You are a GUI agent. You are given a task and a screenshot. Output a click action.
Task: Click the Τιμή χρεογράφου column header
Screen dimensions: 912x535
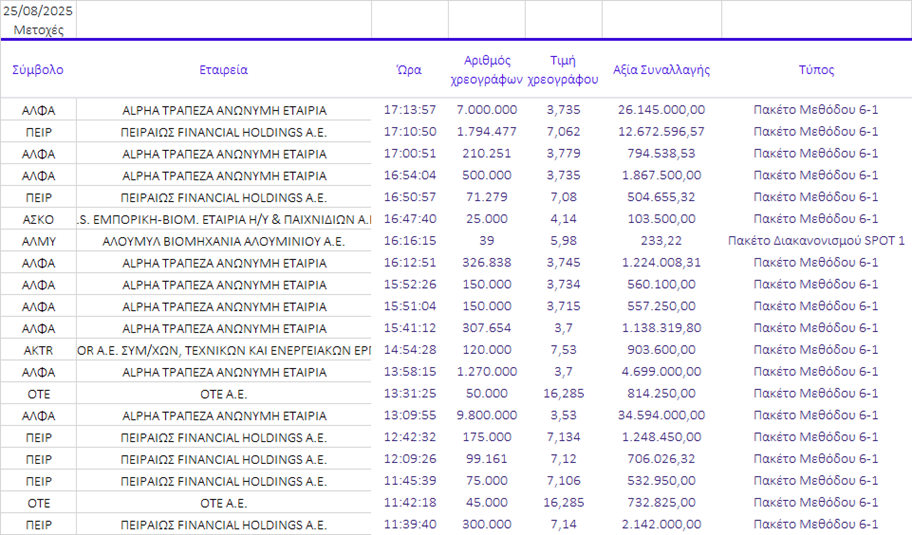coord(563,70)
